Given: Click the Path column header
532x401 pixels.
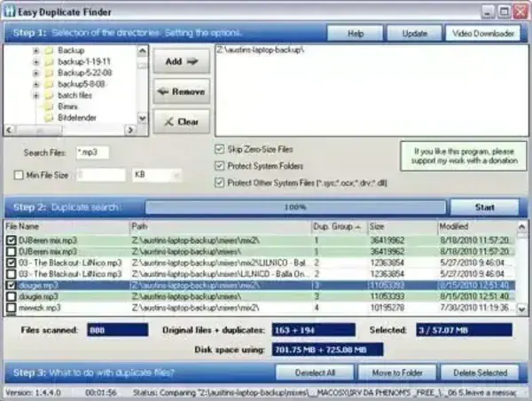Looking at the screenshot, I should point(220,226).
